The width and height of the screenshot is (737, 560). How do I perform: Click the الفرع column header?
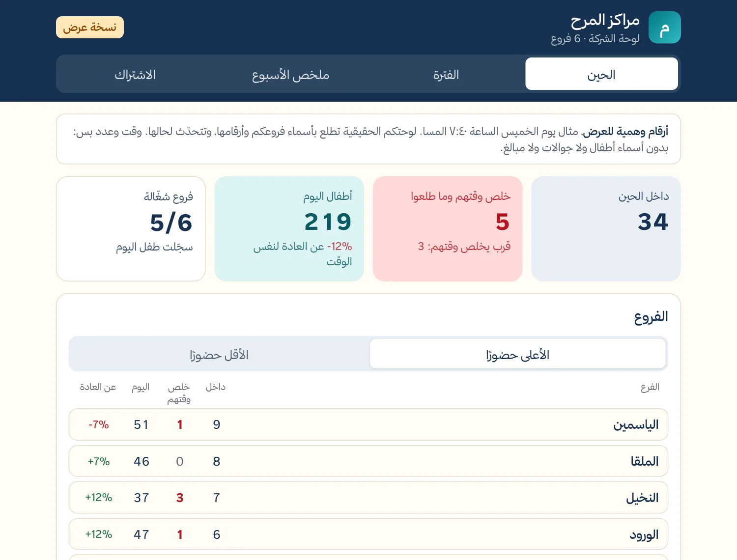(x=650, y=387)
